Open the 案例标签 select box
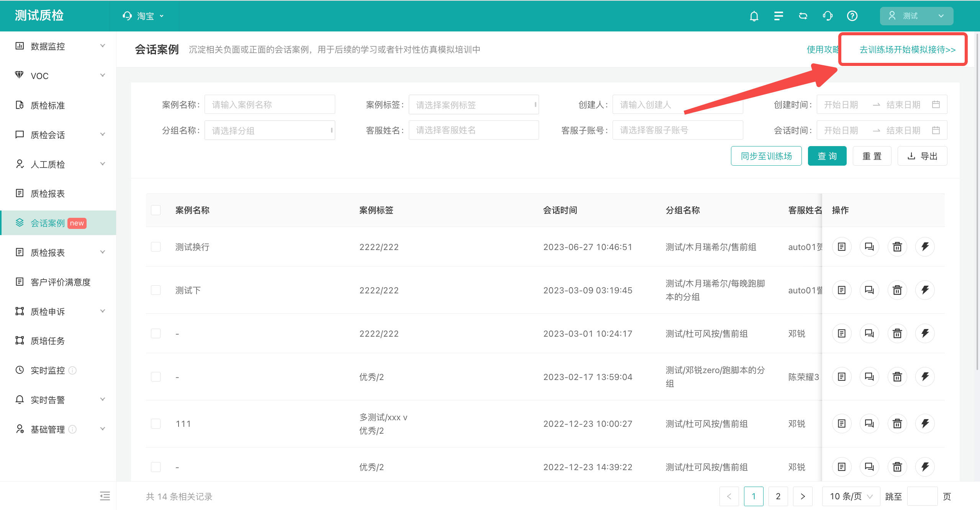Image resolution: width=980 pixels, height=510 pixels. click(x=474, y=104)
